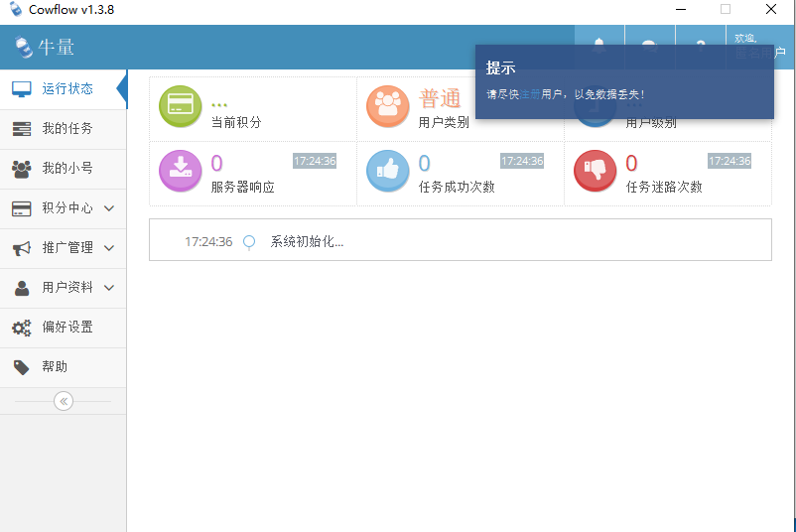
Task: Expand the 推广管理 sidebar submenu
Action: [109, 248]
